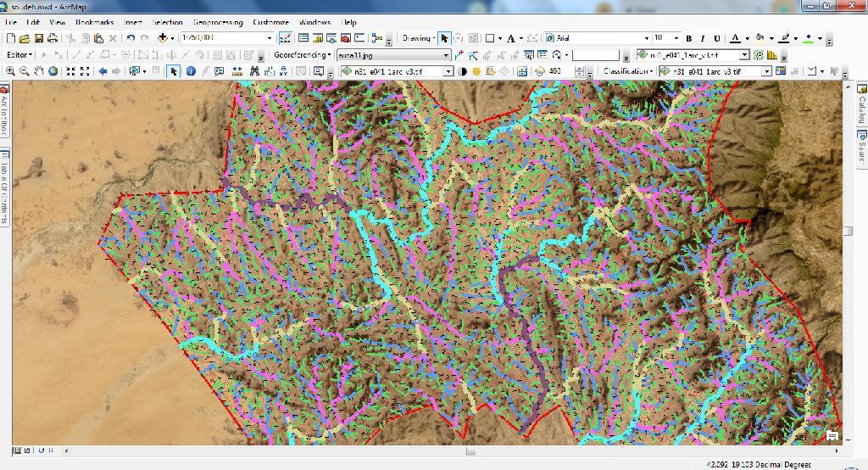Click the Full Extent globe icon

53,71
